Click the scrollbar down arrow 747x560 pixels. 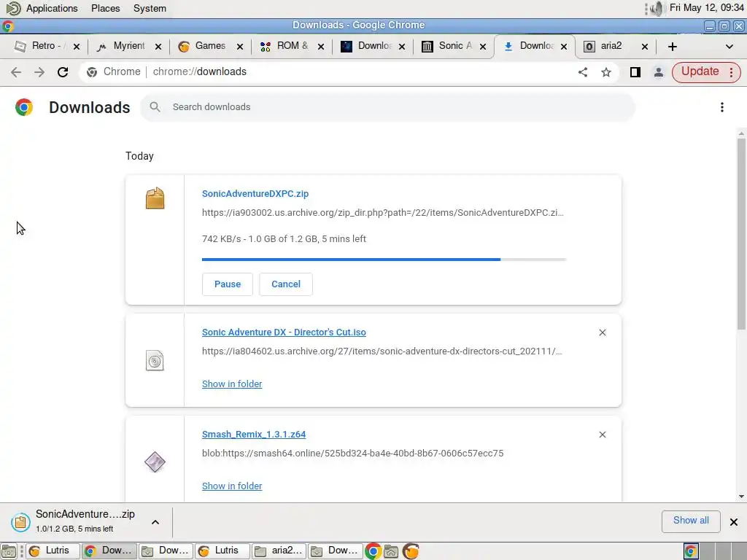[741, 496]
